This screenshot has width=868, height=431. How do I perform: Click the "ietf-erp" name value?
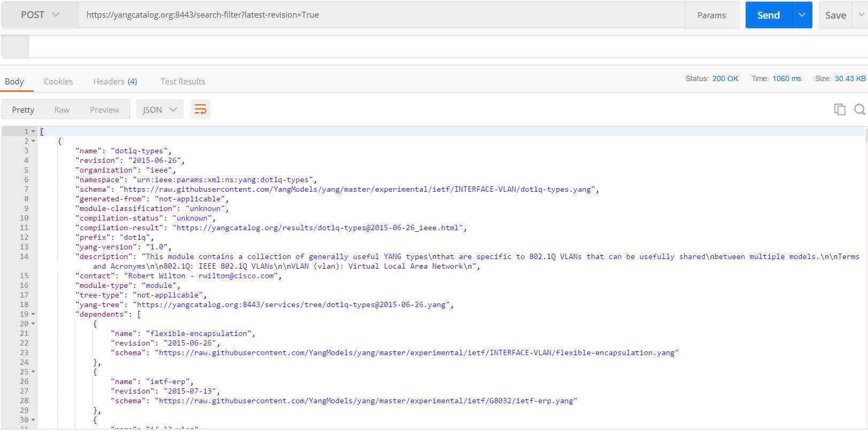(168, 381)
